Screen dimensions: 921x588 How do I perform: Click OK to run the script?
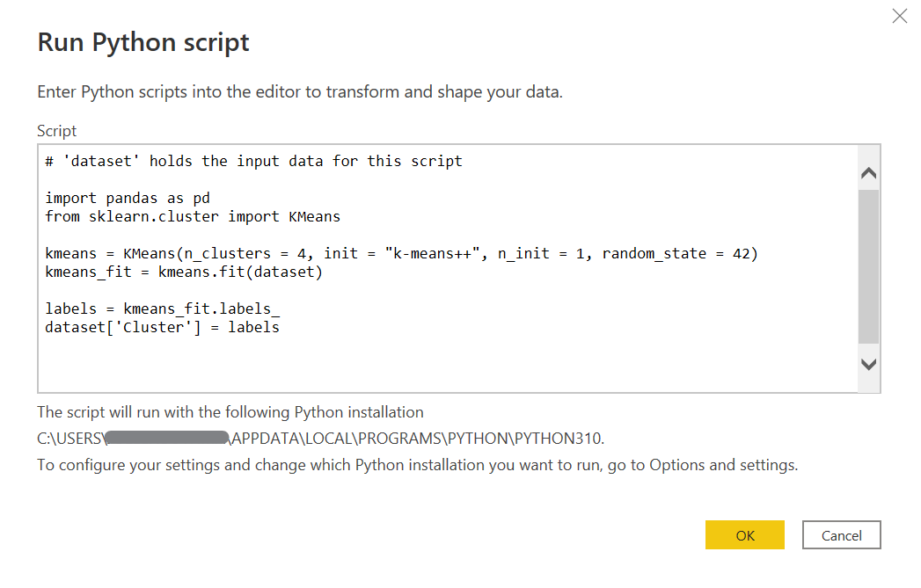(744, 534)
